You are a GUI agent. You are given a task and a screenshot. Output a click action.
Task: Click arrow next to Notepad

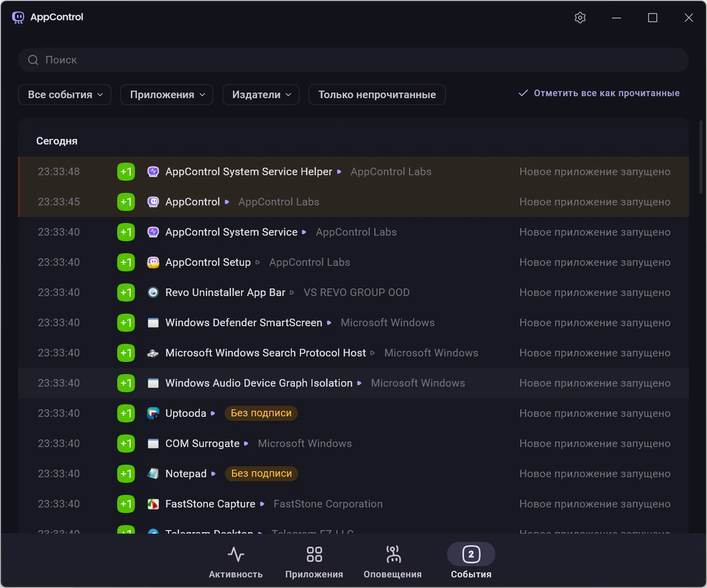(x=214, y=474)
